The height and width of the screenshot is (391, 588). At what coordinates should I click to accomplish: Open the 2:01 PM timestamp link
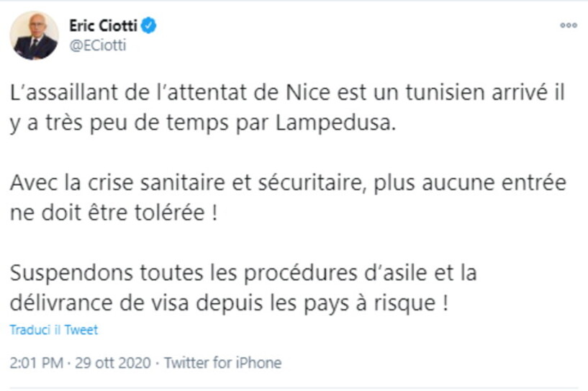click(x=33, y=363)
